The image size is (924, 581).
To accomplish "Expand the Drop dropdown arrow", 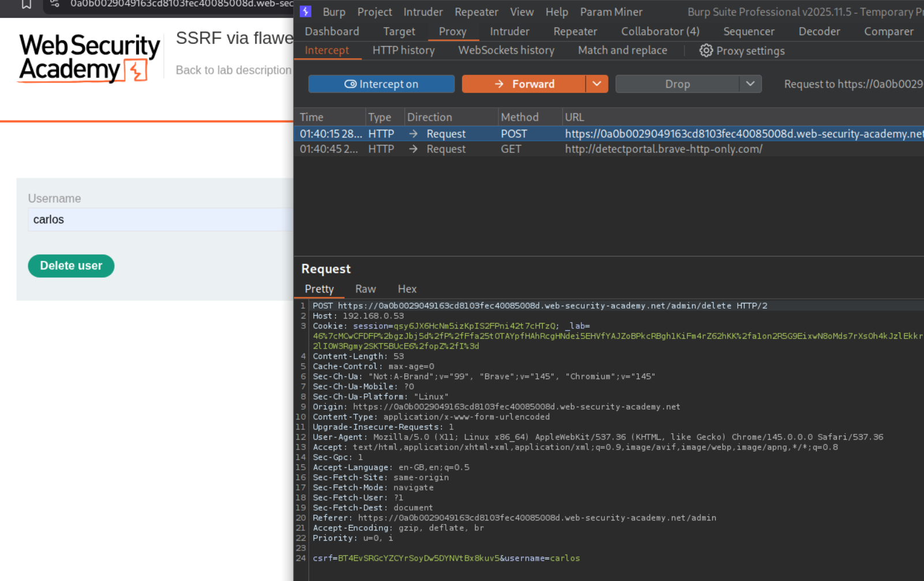I will click(x=750, y=84).
